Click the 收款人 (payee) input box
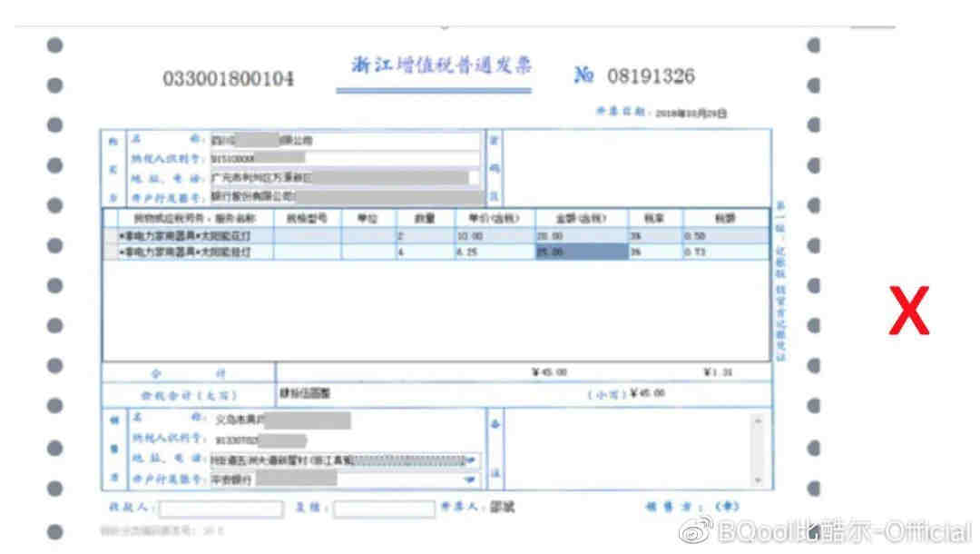Screen dimensions: 980x554 pyautogui.click(x=220, y=509)
